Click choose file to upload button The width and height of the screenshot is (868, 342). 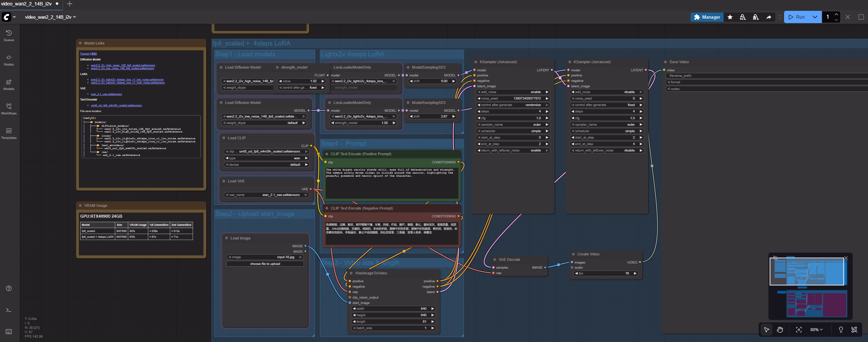(265, 264)
